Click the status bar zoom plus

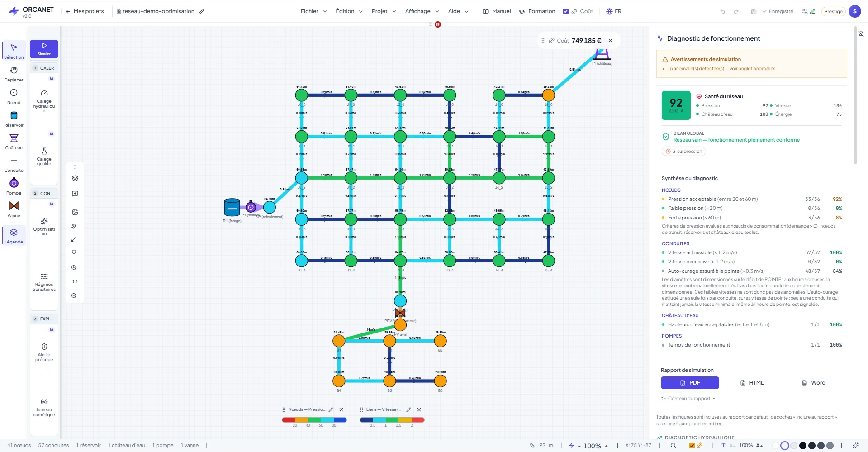606,446
